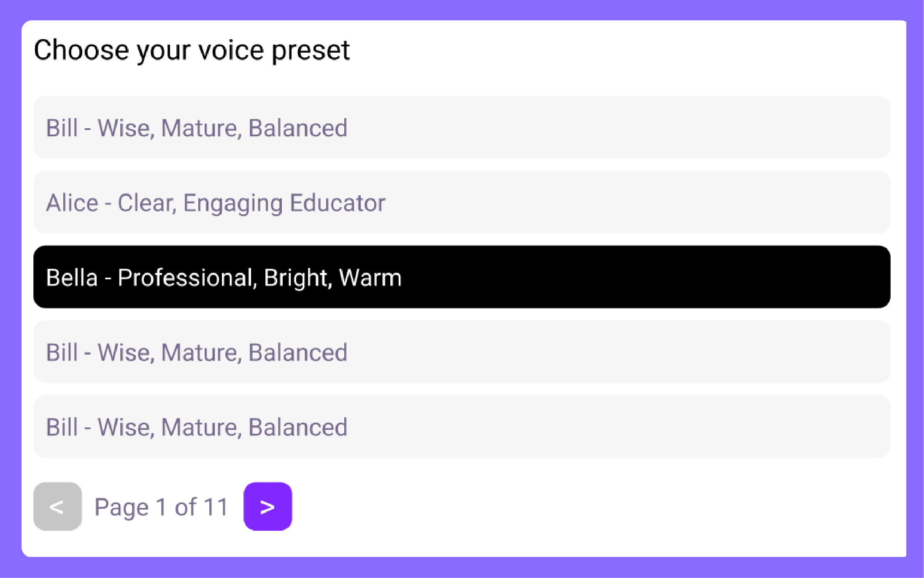Pick the Bill preset directly below Bella

[462, 352]
